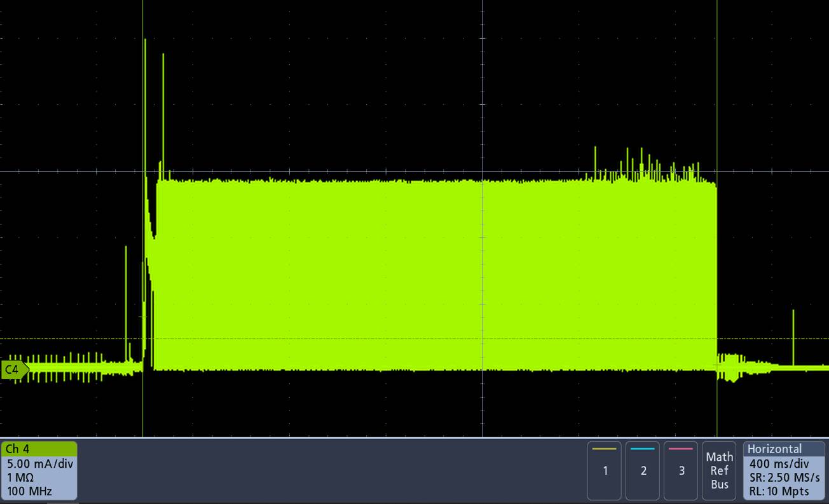Open the Ch 4 badge title
The image size is (829, 504).
[x=17, y=449]
